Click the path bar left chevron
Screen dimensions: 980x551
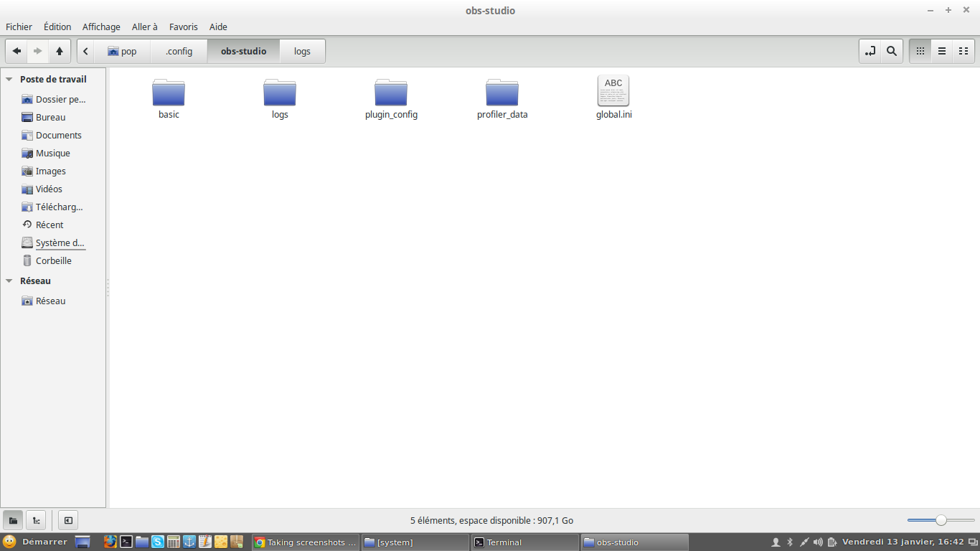pyautogui.click(x=86, y=51)
